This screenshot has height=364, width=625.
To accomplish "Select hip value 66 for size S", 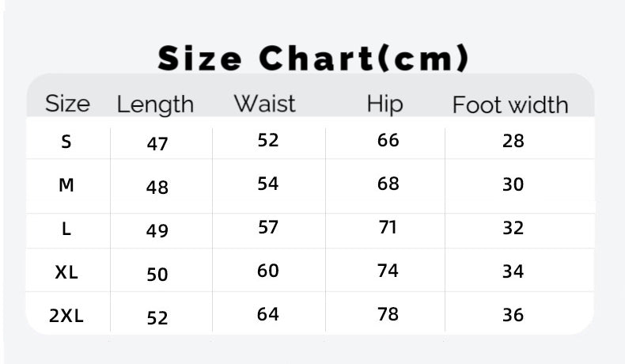I will point(388,141).
